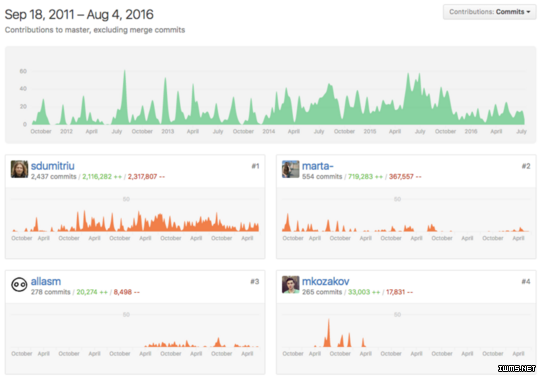This screenshot has height=380, width=550.
Task: Click the date range heading Sep 18, 2011 – Aug 4, 2016
Action: [x=79, y=15]
